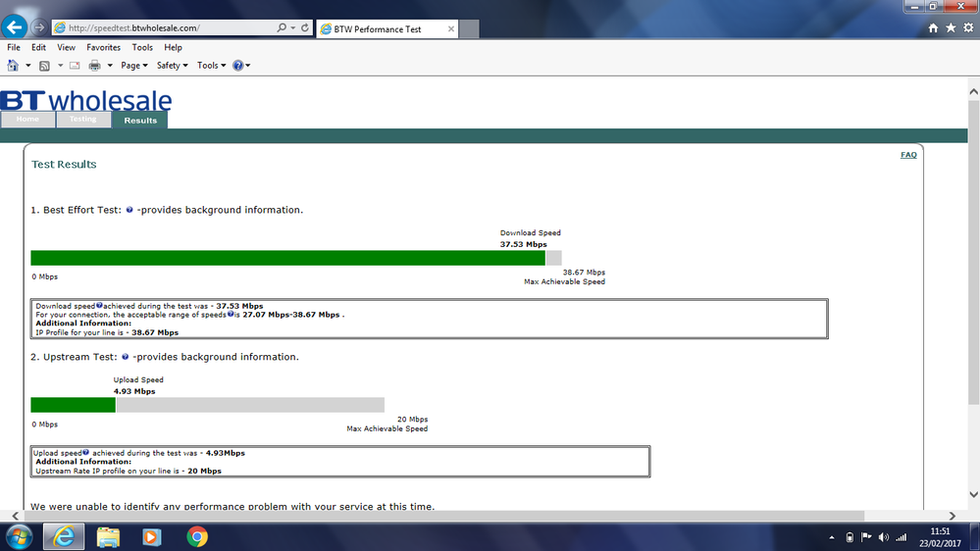The height and width of the screenshot is (551, 980).
Task: Open the Help menu
Action: tap(173, 47)
